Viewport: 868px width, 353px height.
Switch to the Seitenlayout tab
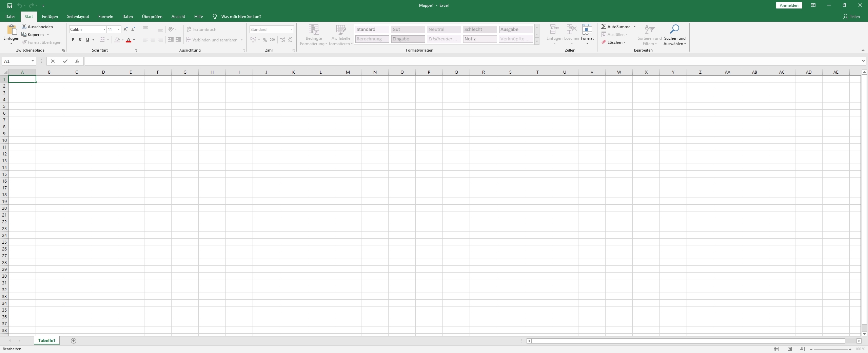tap(78, 17)
